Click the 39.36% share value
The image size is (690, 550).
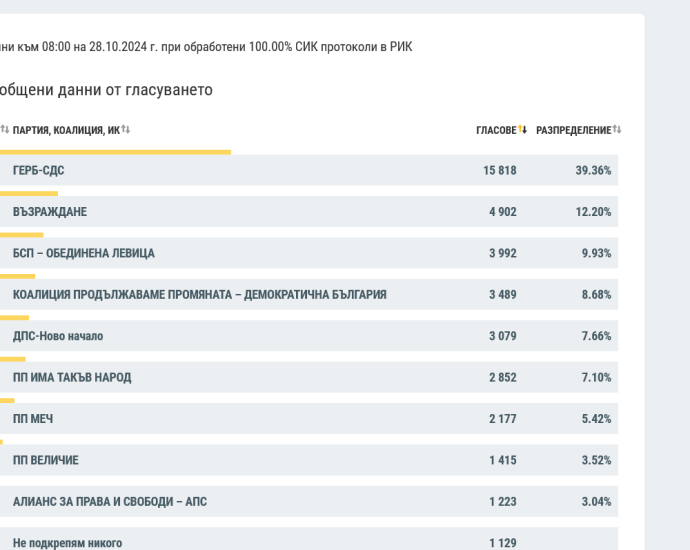pyautogui.click(x=593, y=170)
